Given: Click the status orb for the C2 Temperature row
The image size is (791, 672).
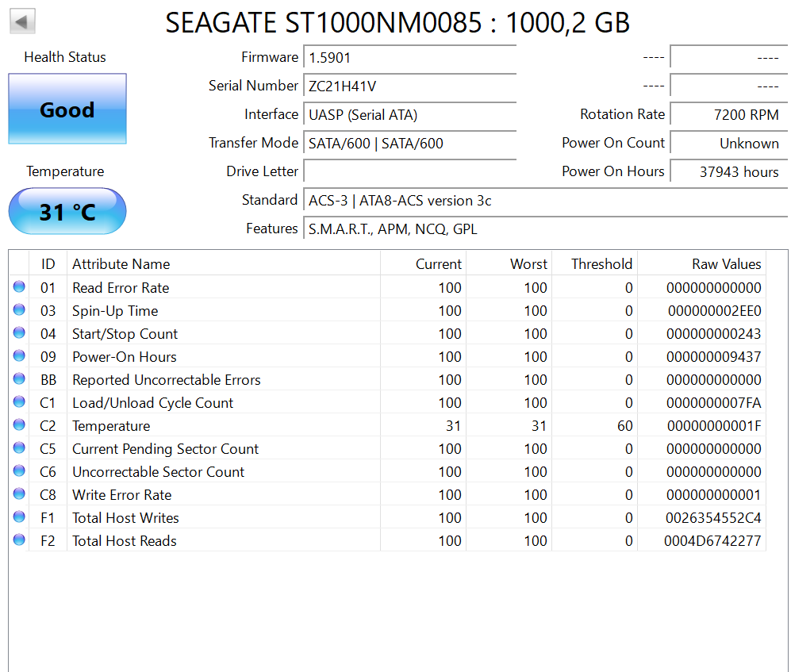Looking at the screenshot, I should 19,424.
